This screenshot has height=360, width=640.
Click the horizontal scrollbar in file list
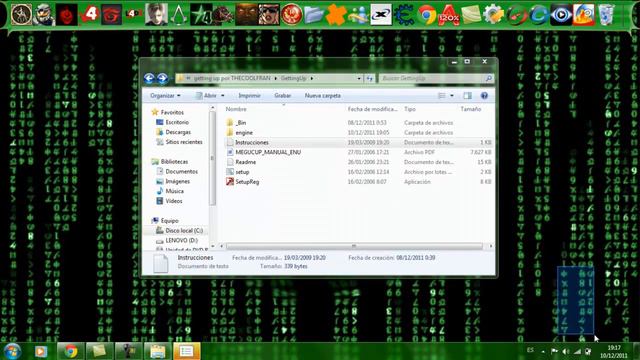click(x=353, y=246)
